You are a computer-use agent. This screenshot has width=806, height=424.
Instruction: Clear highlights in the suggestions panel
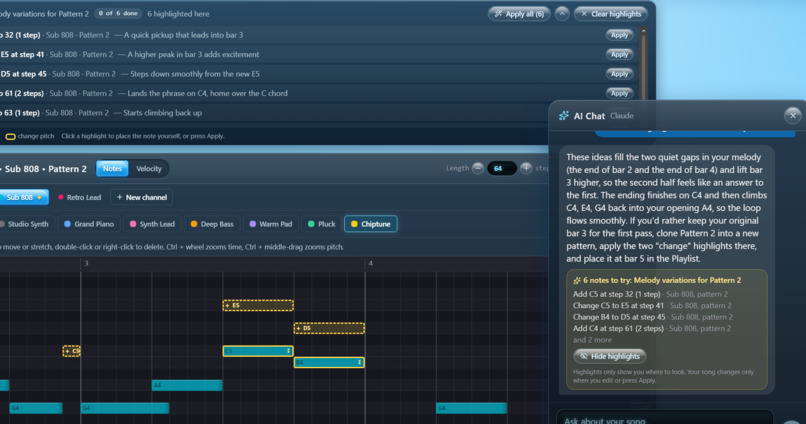point(611,14)
